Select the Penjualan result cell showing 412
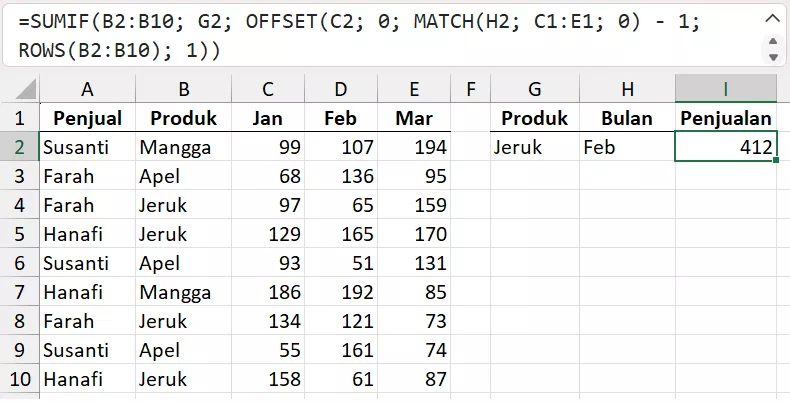 point(726,148)
